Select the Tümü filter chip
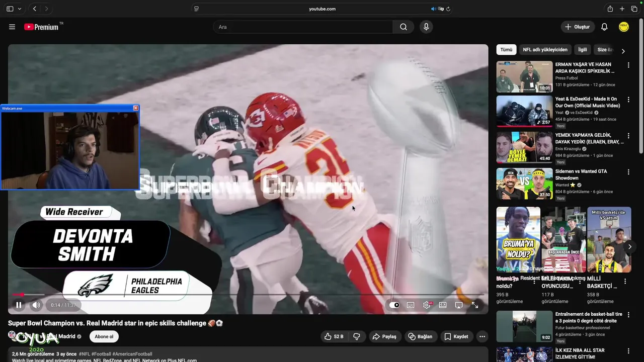The width and height of the screenshot is (644, 362). [x=506, y=49]
